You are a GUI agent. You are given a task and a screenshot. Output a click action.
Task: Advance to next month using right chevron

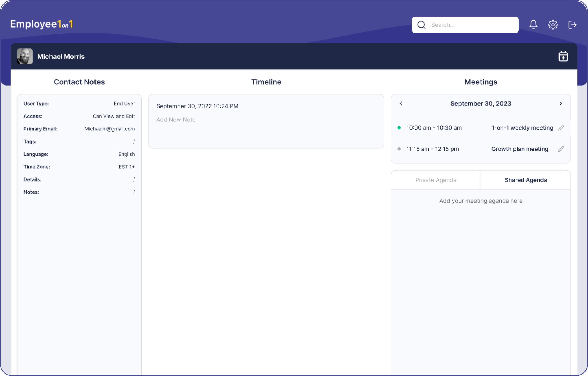pyautogui.click(x=561, y=103)
